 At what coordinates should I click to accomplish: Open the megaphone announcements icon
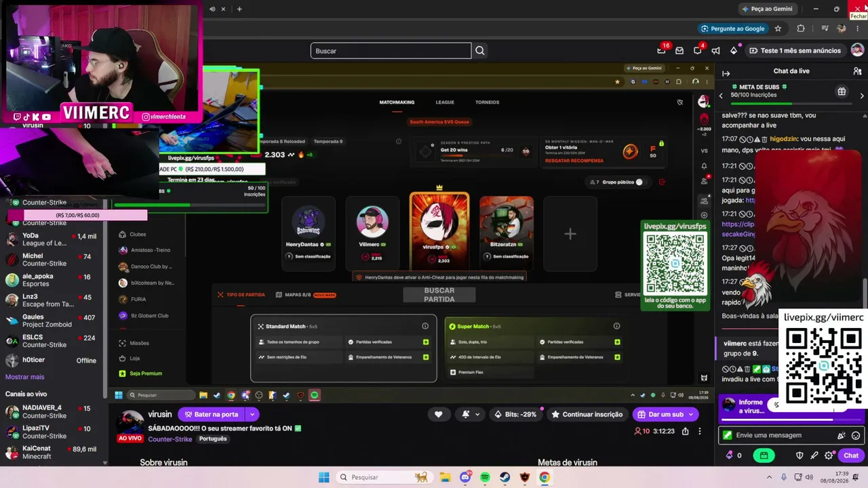pos(715,51)
